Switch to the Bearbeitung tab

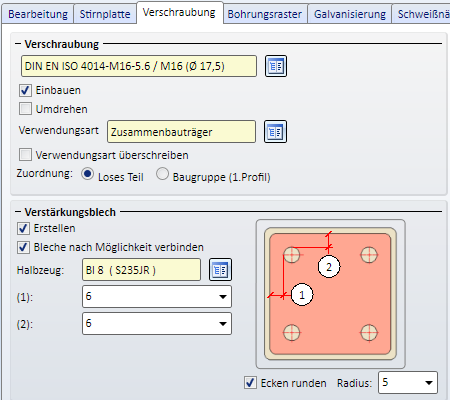(38, 14)
